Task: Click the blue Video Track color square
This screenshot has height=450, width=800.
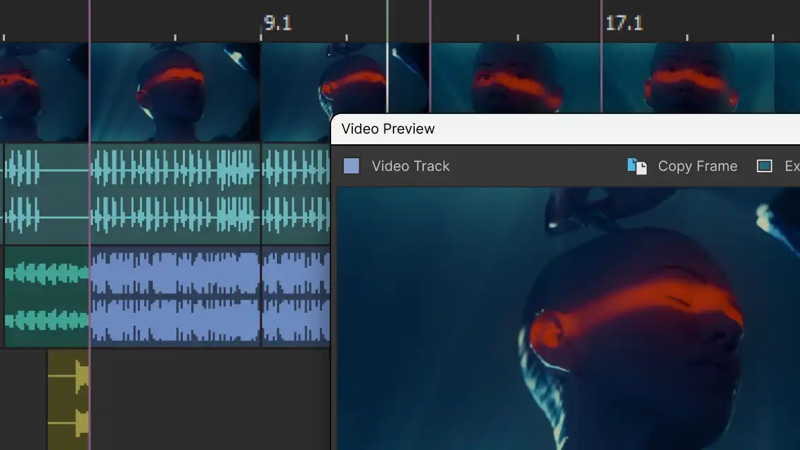Action: pos(351,166)
